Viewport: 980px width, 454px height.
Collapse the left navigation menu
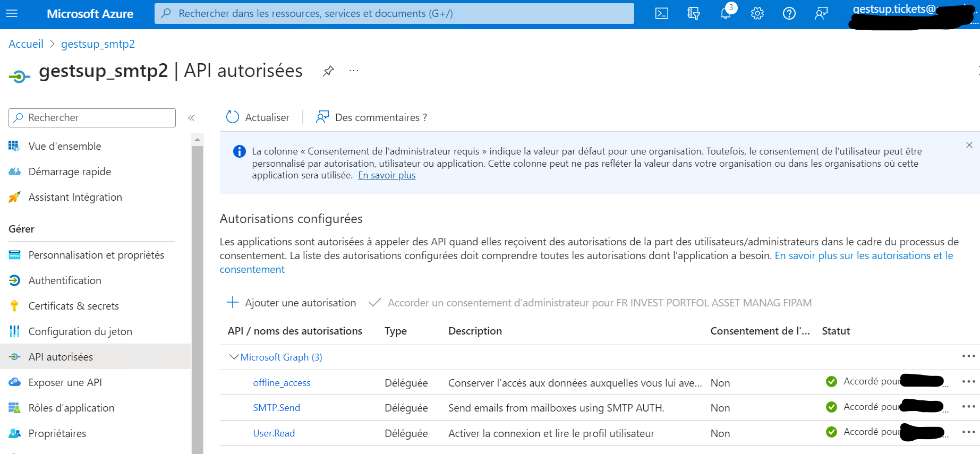pos(191,118)
